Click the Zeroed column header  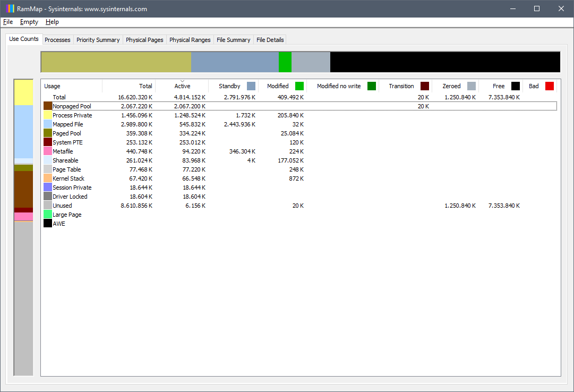[455, 86]
